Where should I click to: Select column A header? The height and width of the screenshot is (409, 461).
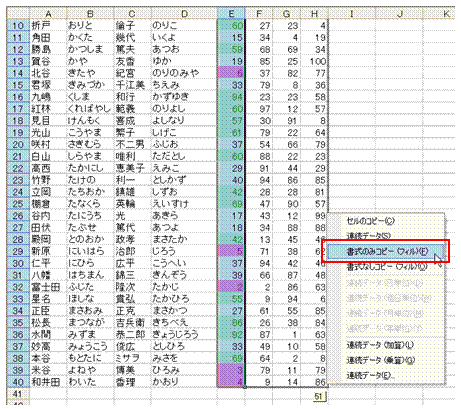coord(48,14)
